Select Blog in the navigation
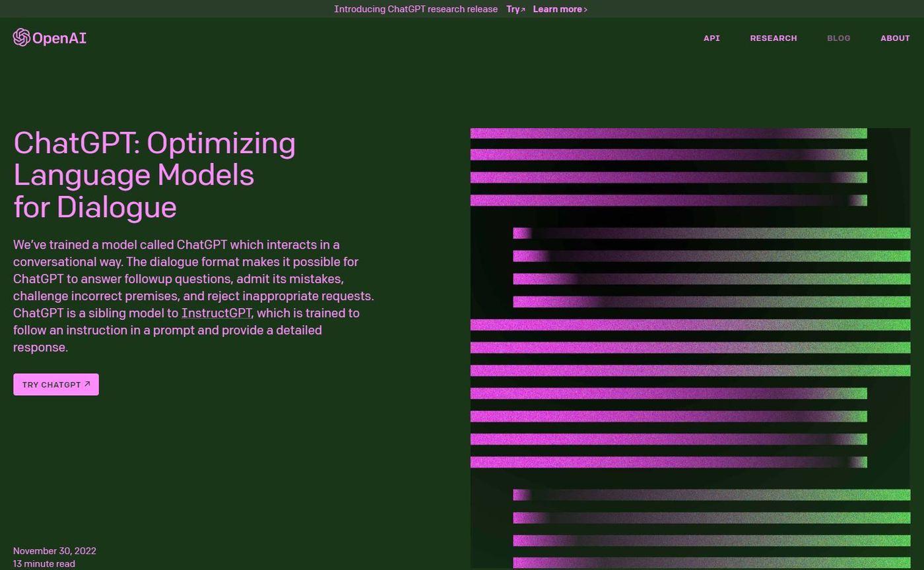The width and height of the screenshot is (924, 570). [x=838, y=38]
